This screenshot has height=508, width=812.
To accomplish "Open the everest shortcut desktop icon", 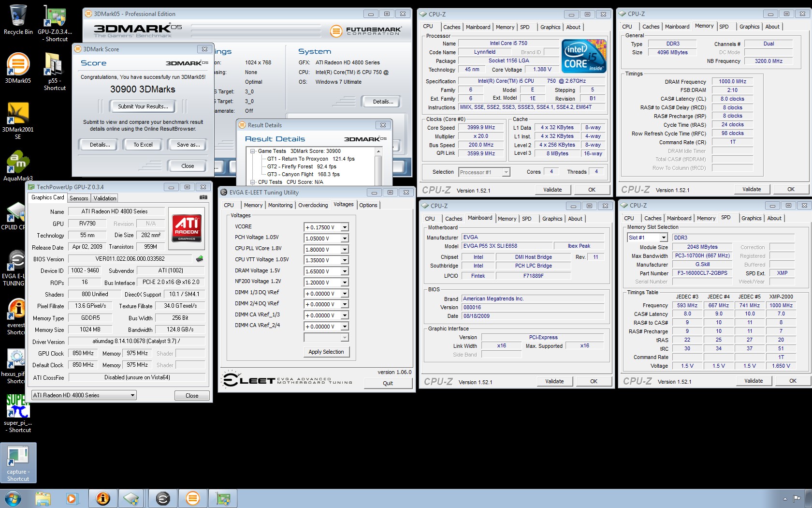I will (x=15, y=316).
